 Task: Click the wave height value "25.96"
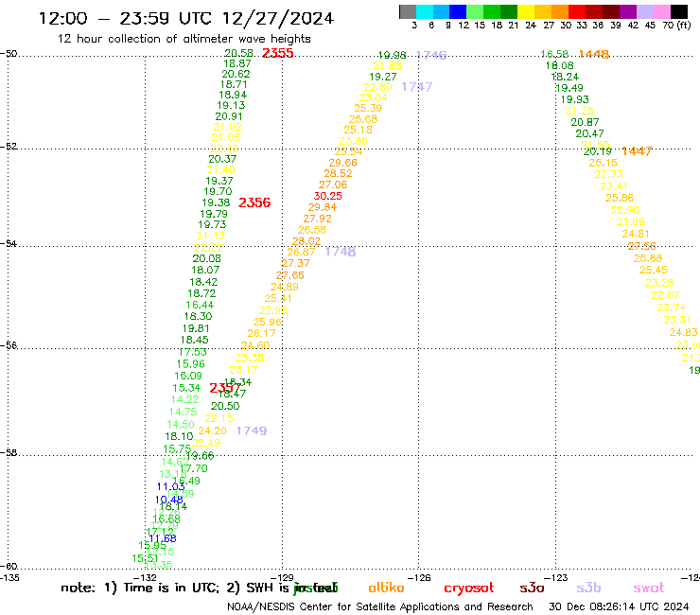pyautogui.click(x=268, y=322)
